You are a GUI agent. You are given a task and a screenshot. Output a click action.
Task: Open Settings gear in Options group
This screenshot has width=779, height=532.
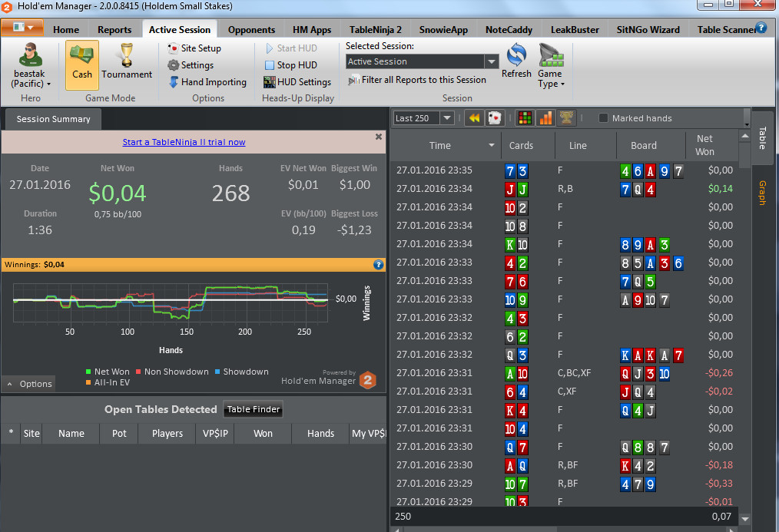191,65
